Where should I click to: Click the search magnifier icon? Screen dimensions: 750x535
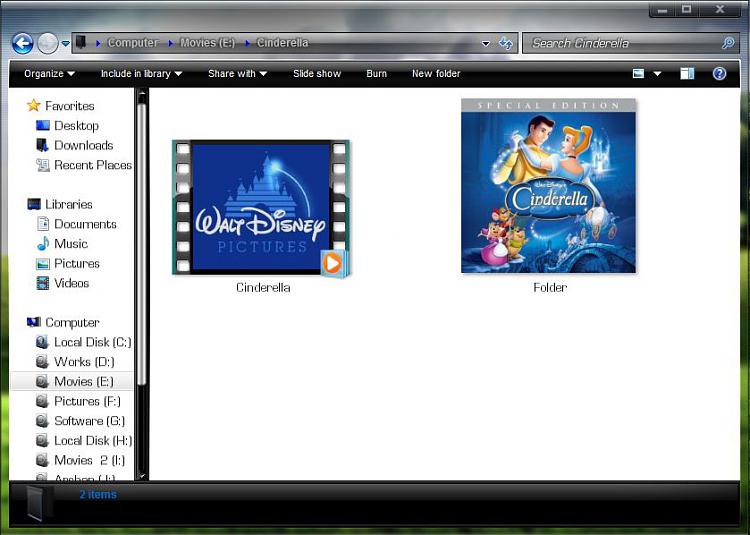pos(728,43)
